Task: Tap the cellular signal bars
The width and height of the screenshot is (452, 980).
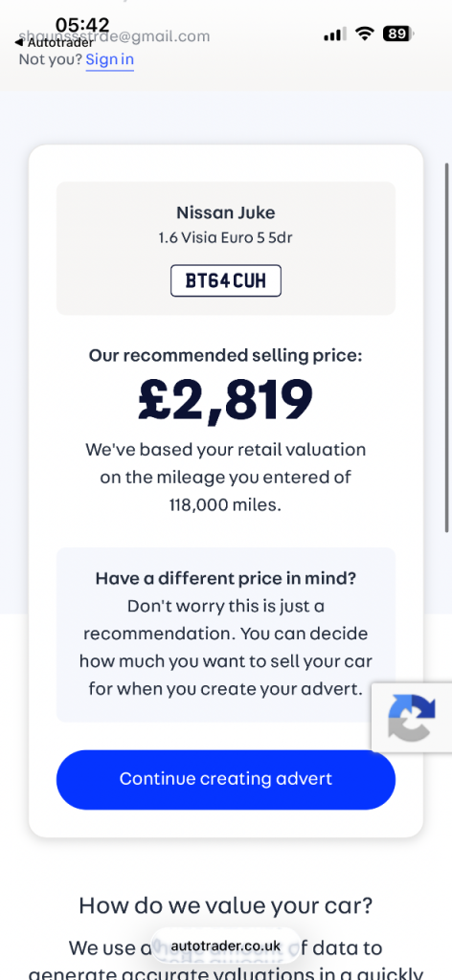Action: (x=335, y=34)
